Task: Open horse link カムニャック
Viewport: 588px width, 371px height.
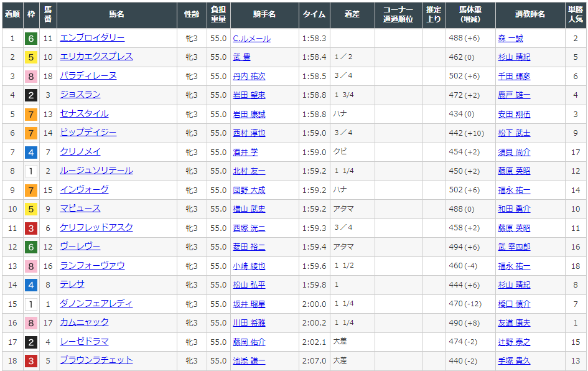Action: pyautogui.click(x=84, y=322)
